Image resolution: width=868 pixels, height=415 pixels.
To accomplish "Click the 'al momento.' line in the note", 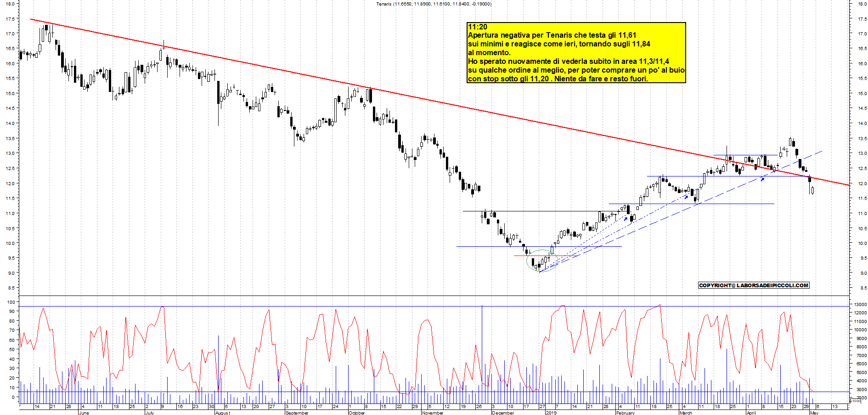I will 489,53.
